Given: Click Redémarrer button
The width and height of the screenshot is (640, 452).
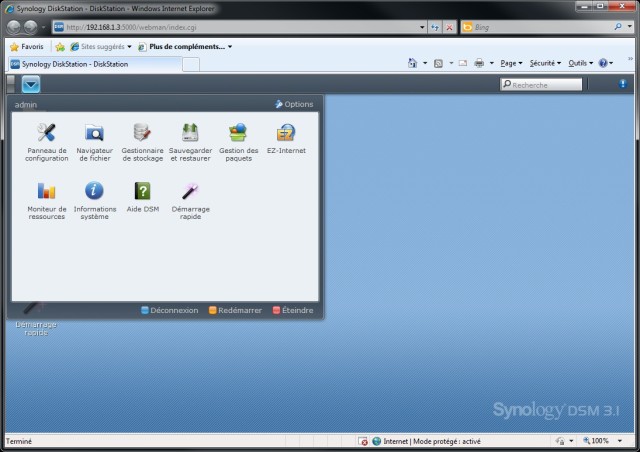Looking at the screenshot, I should (234, 310).
